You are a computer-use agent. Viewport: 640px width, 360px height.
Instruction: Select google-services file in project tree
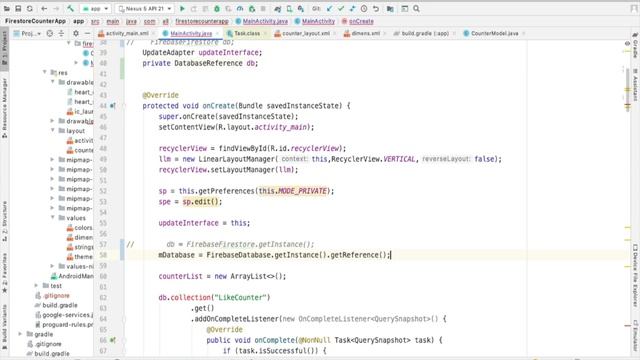[x=64, y=315]
